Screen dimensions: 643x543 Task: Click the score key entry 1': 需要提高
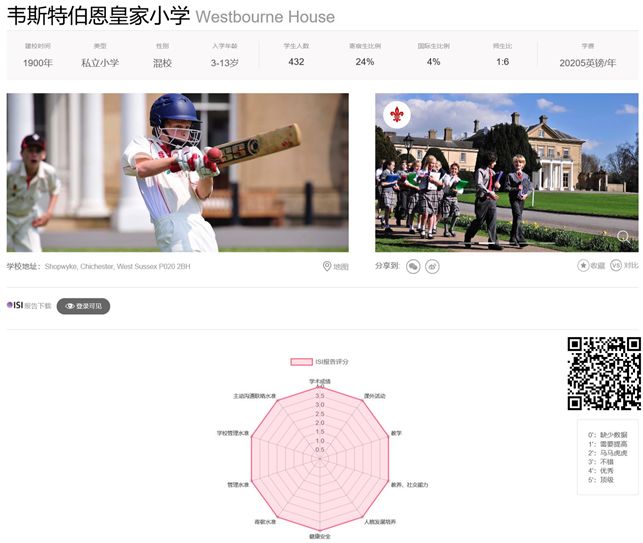click(607, 444)
